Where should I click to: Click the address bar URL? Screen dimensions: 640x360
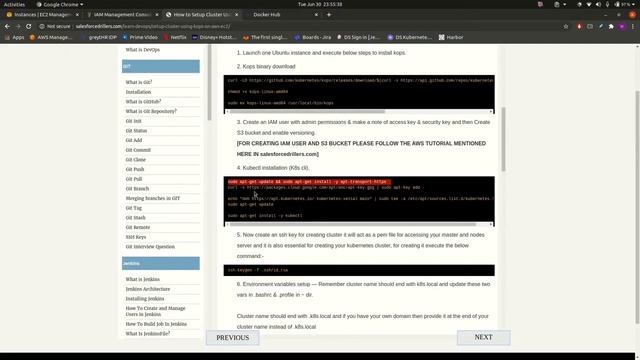pyautogui.click(x=153, y=26)
